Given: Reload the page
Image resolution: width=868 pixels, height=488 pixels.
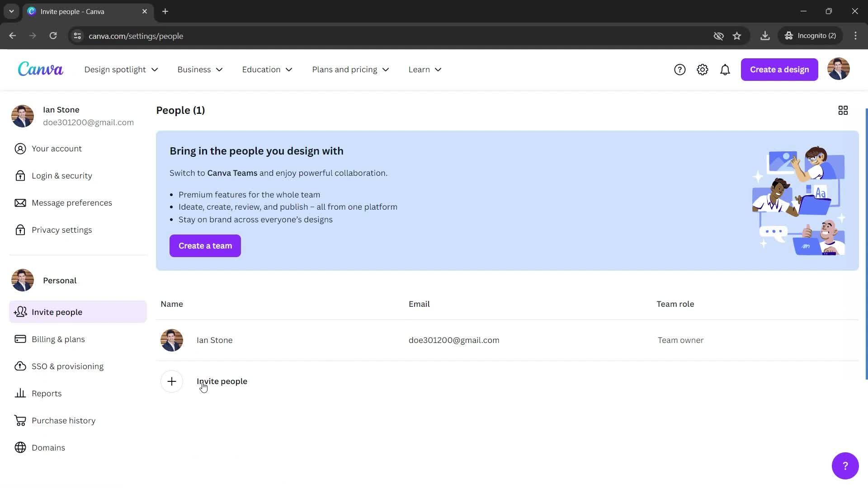Looking at the screenshot, I should [x=53, y=36].
